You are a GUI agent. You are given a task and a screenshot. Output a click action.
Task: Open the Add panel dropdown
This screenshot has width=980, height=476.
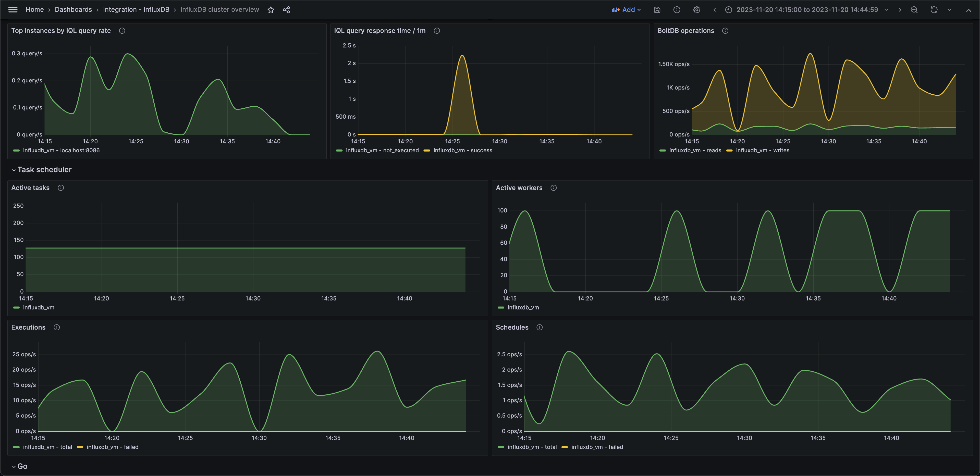coord(626,10)
